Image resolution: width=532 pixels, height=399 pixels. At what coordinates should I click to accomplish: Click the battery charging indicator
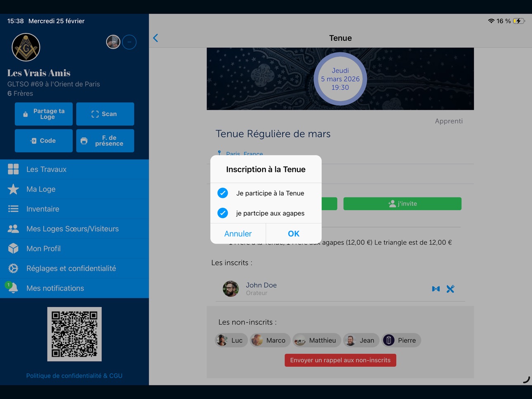[x=519, y=21]
